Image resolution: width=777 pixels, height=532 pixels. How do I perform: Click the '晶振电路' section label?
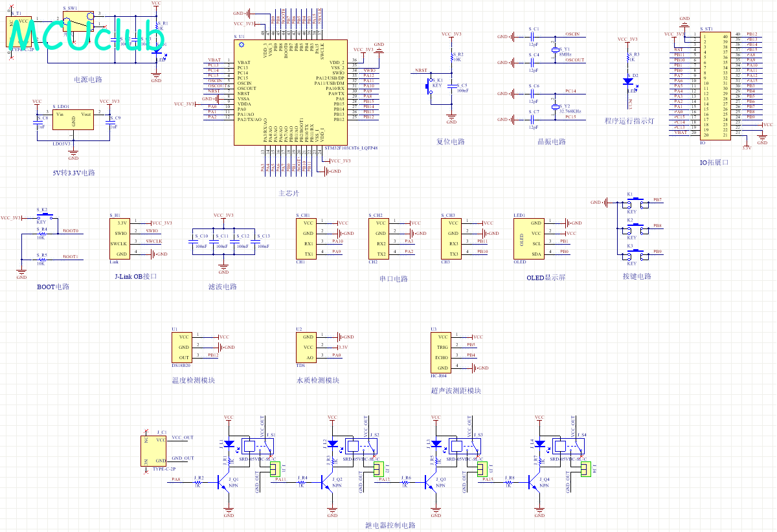point(552,142)
